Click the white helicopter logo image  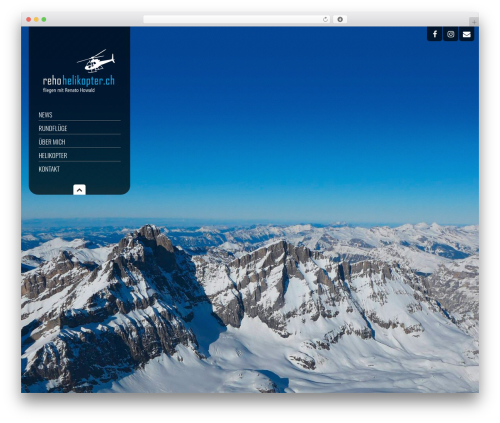(96, 61)
